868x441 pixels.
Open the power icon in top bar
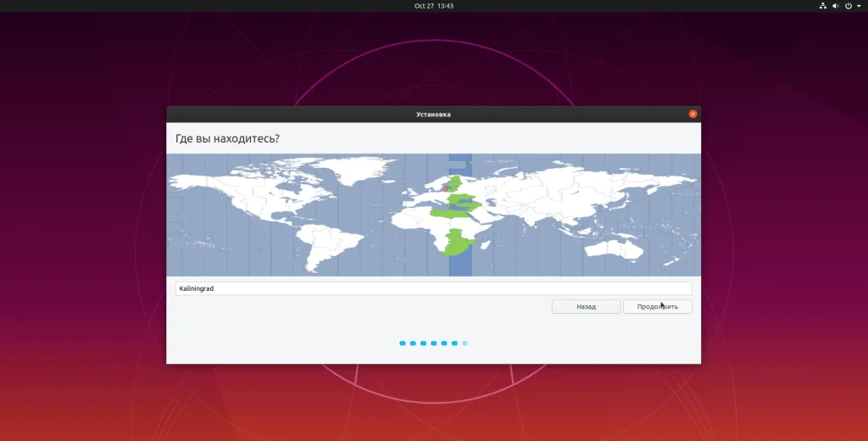tap(848, 6)
